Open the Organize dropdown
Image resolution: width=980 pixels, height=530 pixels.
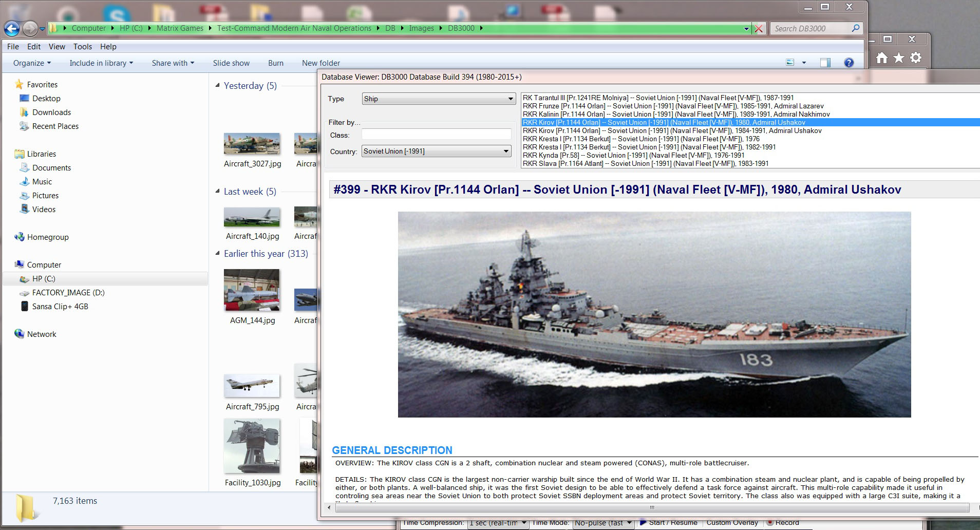[32, 63]
